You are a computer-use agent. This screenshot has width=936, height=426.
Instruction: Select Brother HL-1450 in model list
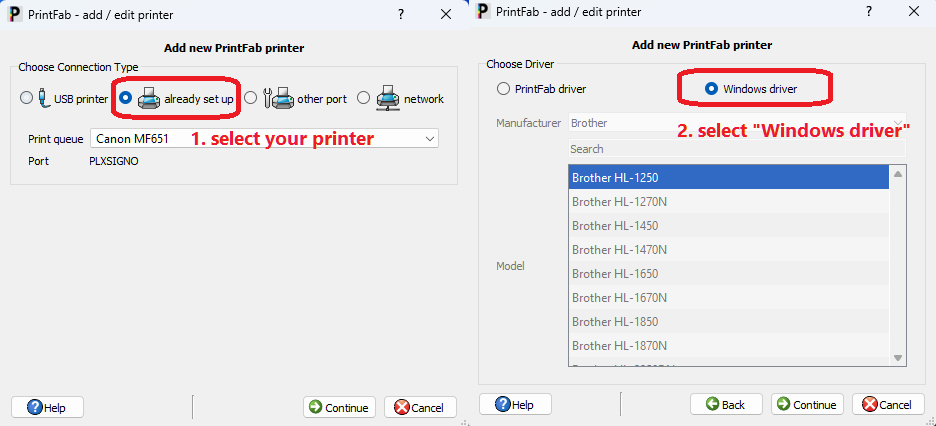(728, 226)
